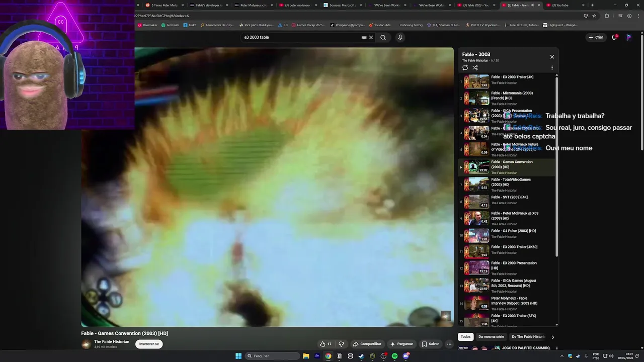Screen dimensions: 644x362
Task: Show hidden system tray icons chevron
Action: point(562,356)
